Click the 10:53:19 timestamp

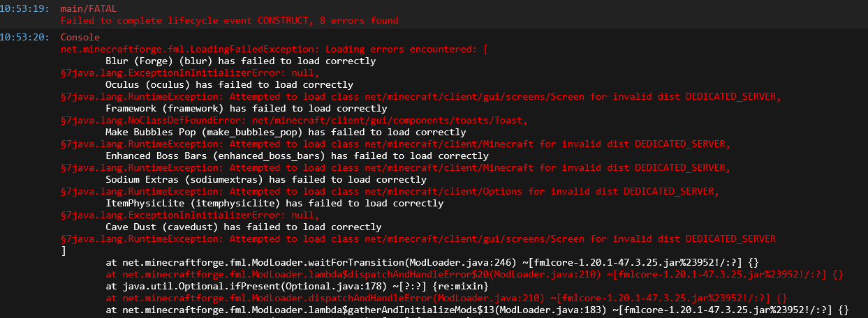[24, 8]
